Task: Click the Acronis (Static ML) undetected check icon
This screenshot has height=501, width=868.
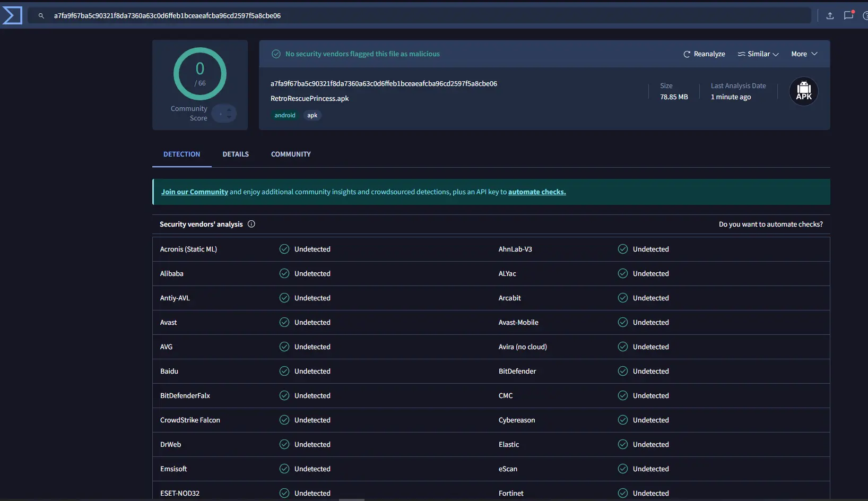Action: click(284, 249)
